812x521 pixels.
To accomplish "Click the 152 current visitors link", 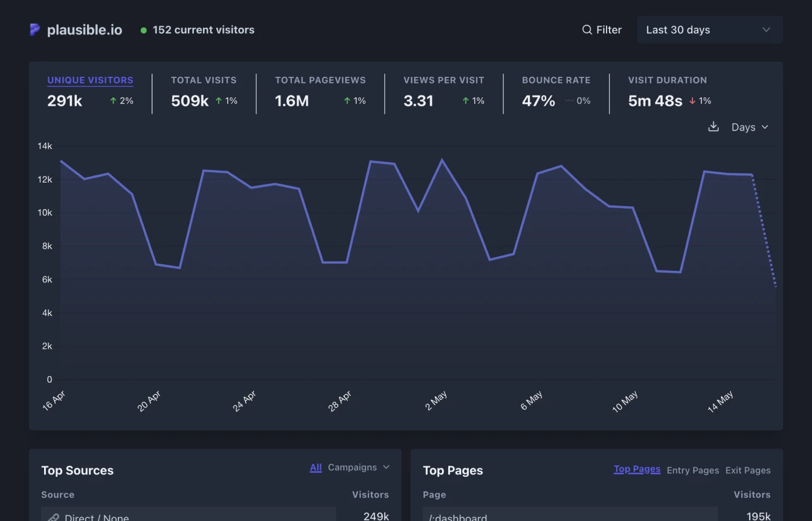I will point(198,30).
